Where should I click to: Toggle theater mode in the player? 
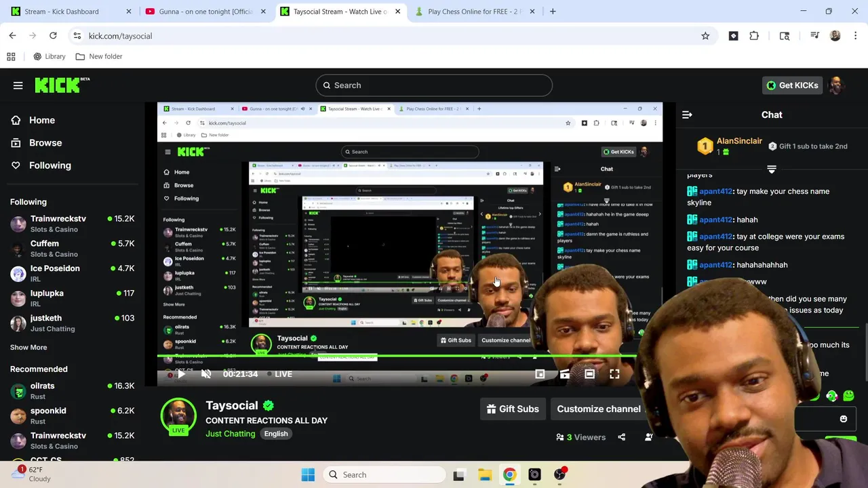tap(589, 374)
